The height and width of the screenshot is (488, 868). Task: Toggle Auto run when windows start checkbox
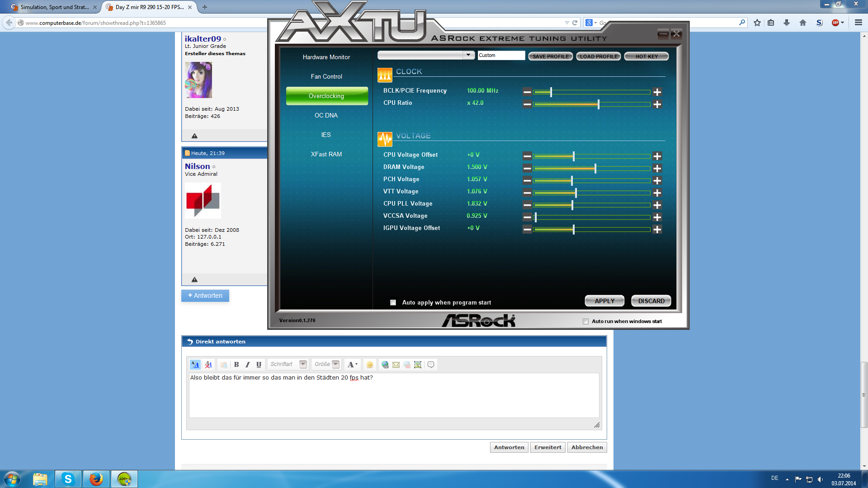click(586, 322)
